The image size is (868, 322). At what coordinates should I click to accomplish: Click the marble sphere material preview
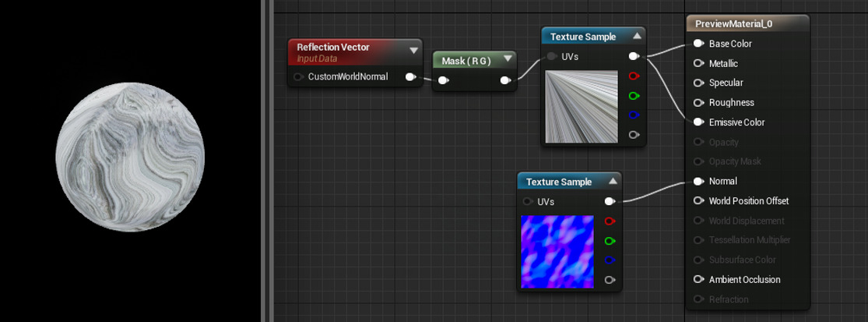click(x=130, y=157)
